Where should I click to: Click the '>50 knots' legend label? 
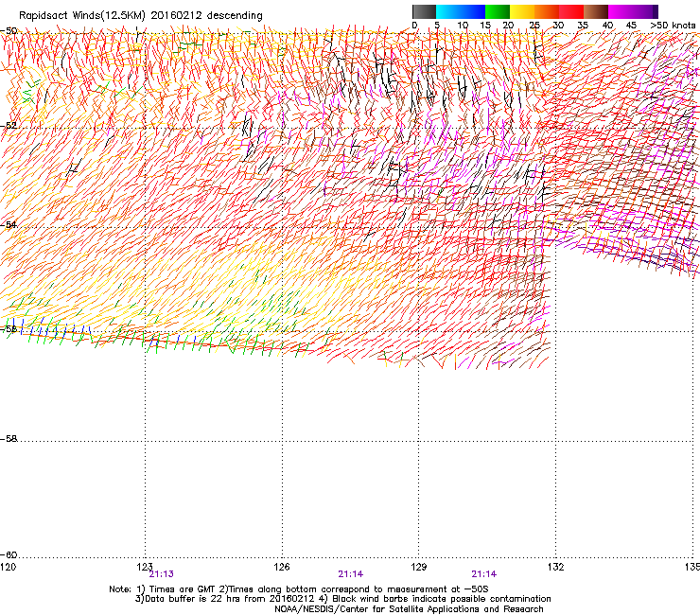pyautogui.click(x=673, y=26)
